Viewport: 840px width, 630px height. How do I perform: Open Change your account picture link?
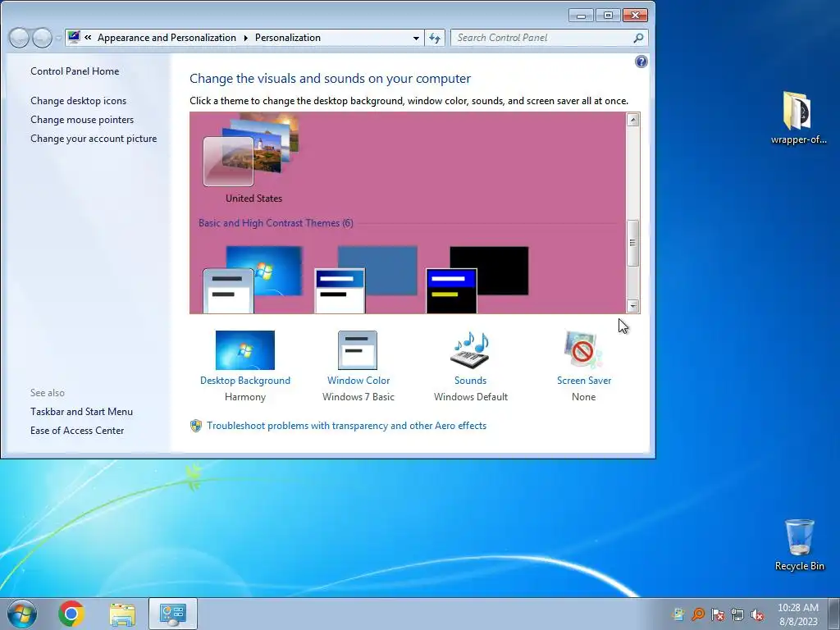tap(94, 138)
